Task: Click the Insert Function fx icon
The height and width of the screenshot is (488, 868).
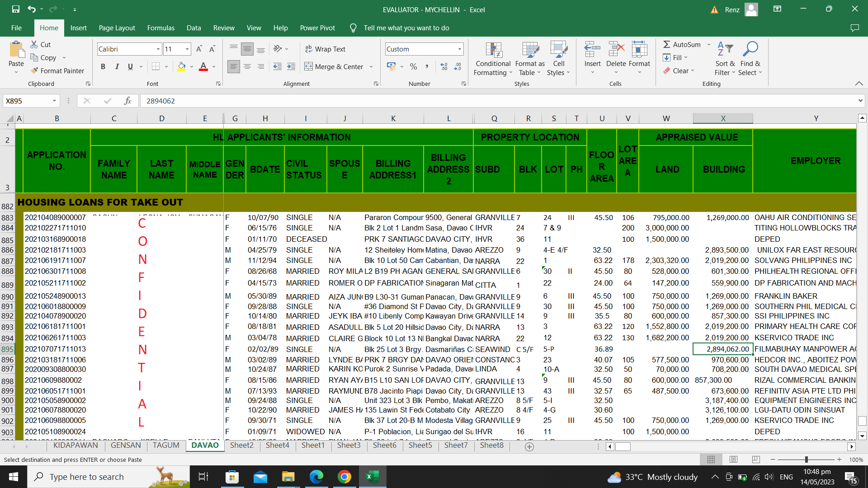Action: tap(127, 101)
